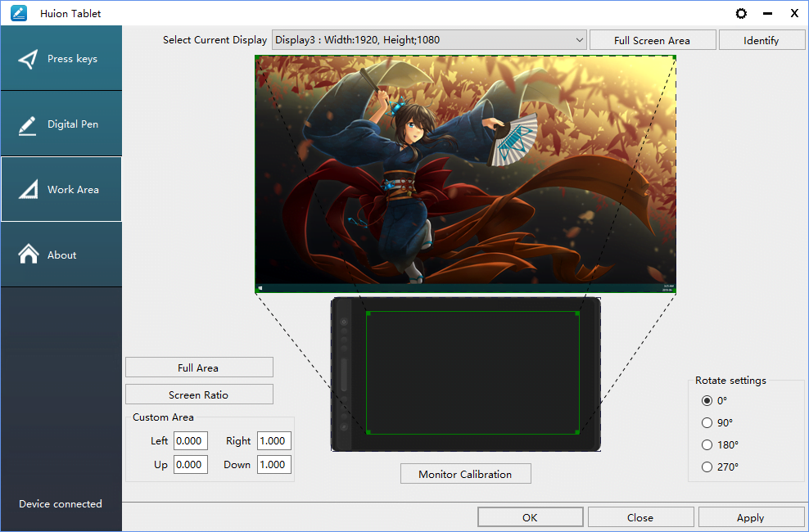Click the Select Current Display label
This screenshot has width=809, height=532.
tap(215, 39)
